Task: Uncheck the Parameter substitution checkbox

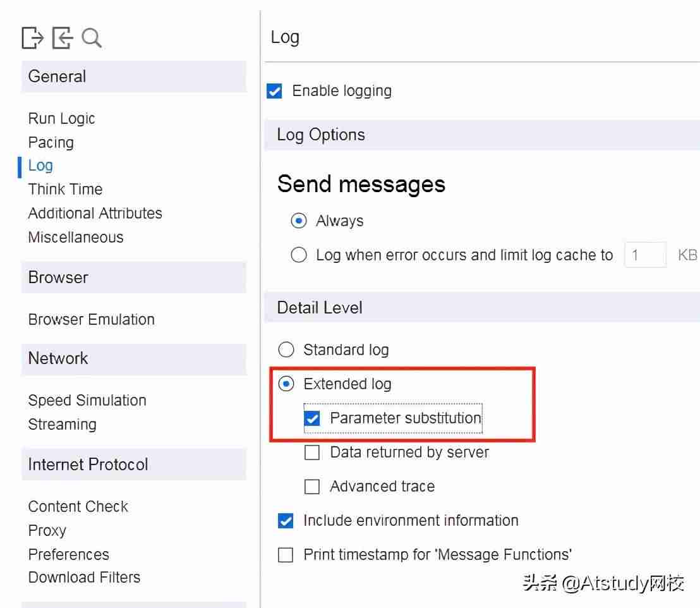Action: (x=312, y=418)
